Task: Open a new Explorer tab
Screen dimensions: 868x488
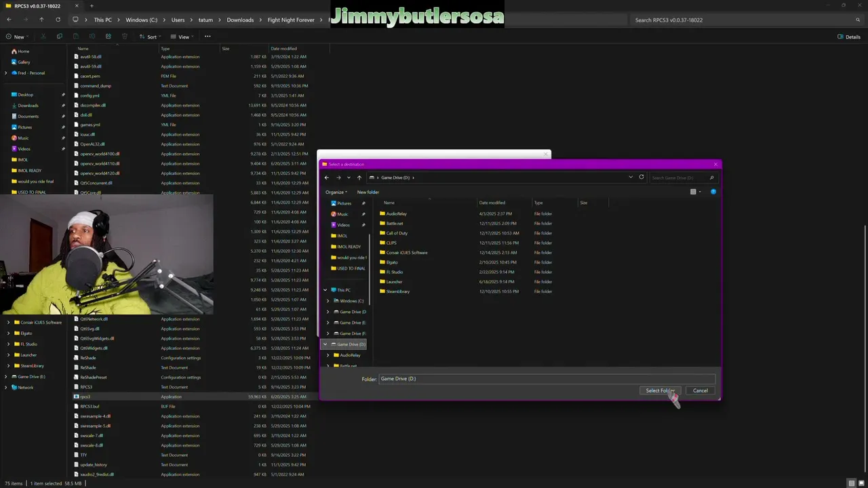Action: click(x=92, y=5)
